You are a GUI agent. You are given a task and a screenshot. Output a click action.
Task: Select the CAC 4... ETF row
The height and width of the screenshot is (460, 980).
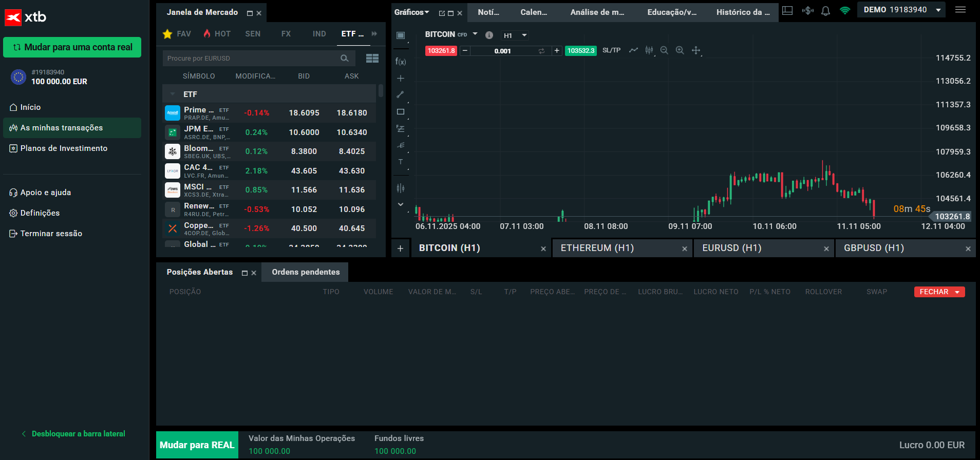270,171
